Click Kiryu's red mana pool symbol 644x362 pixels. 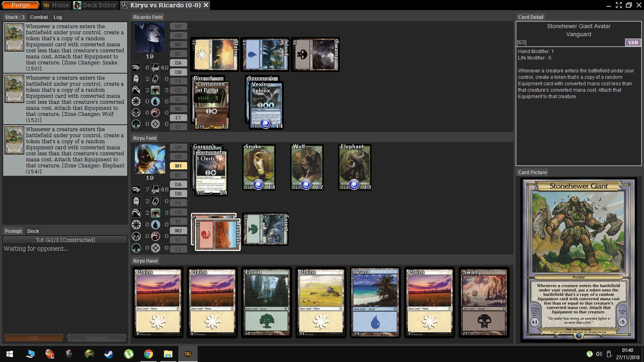155,236
